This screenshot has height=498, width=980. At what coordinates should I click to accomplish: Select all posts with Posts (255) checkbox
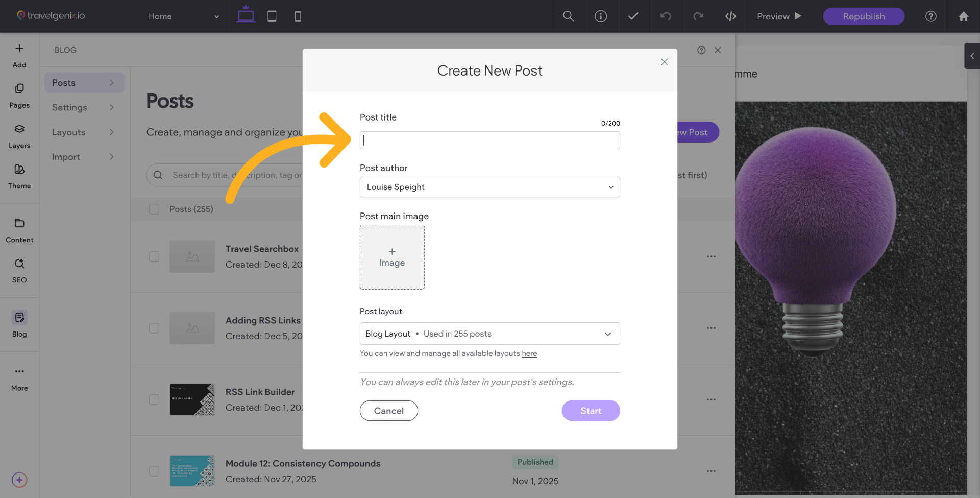click(154, 209)
